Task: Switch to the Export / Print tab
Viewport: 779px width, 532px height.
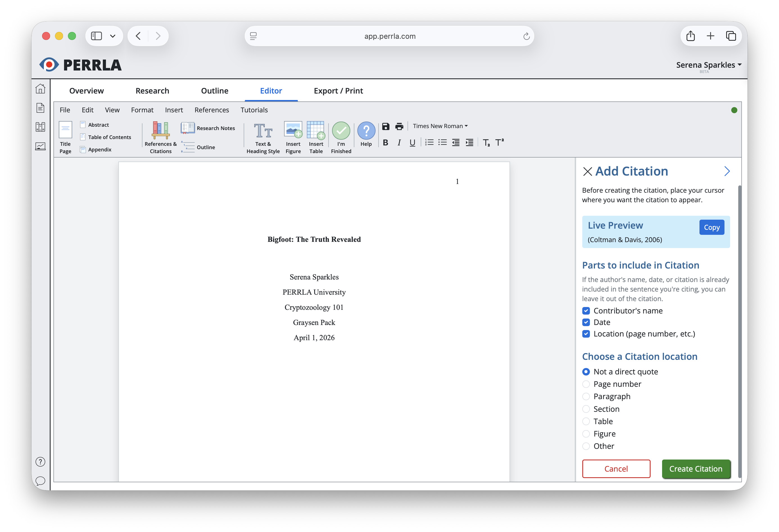Action: (338, 91)
